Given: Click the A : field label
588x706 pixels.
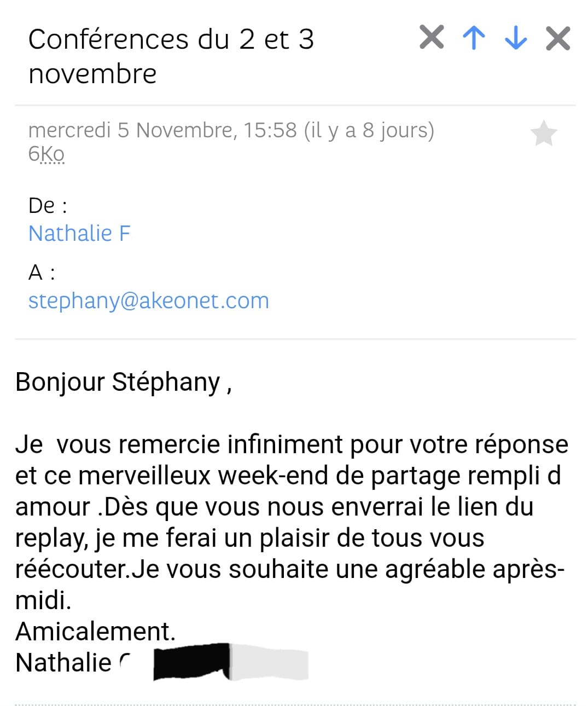Looking at the screenshot, I should [42, 272].
